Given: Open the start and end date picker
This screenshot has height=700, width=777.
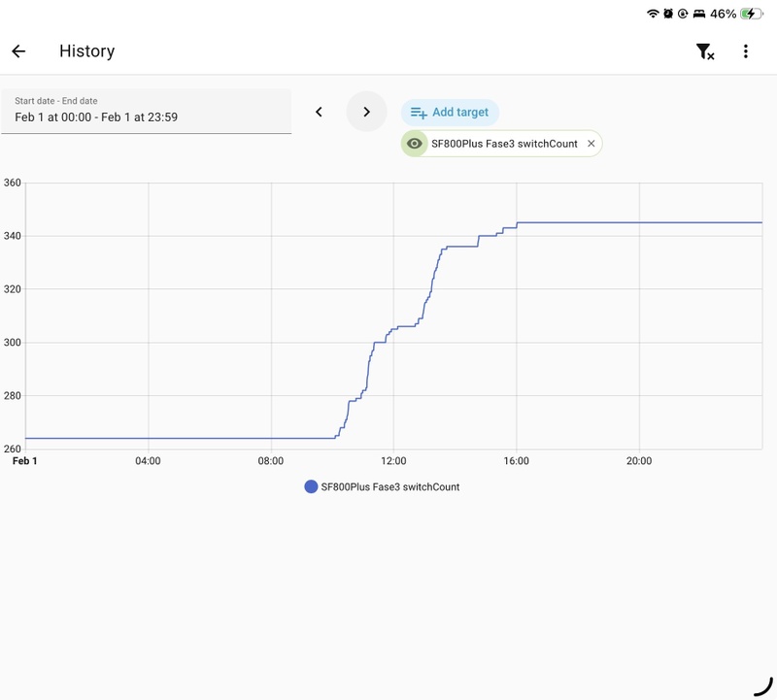Looking at the screenshot, I should point(146,111).
